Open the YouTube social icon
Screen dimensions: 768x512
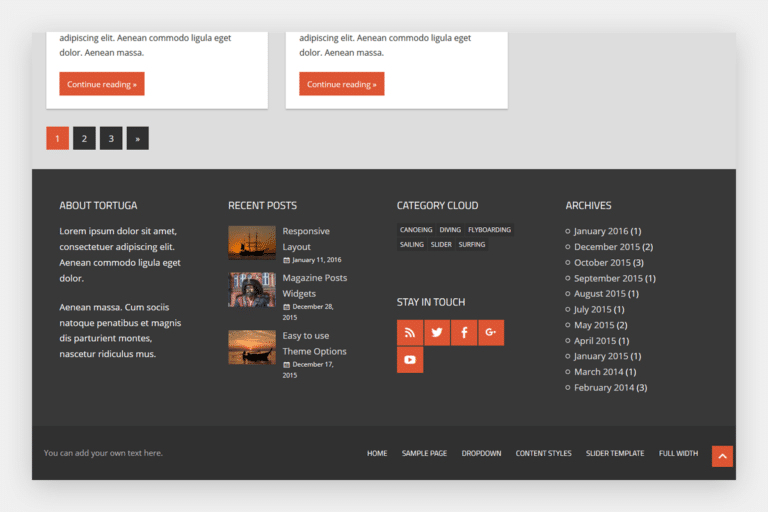[x=410, y=360]
